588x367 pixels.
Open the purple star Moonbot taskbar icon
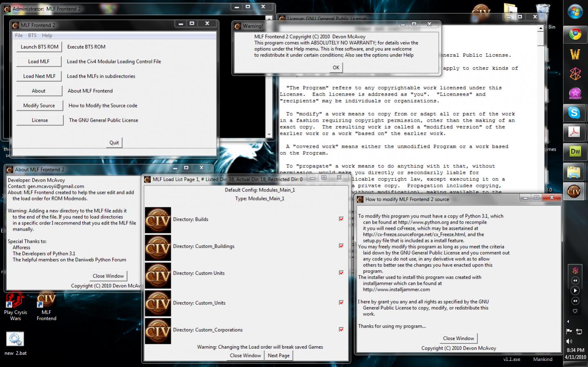pos(575,93)
